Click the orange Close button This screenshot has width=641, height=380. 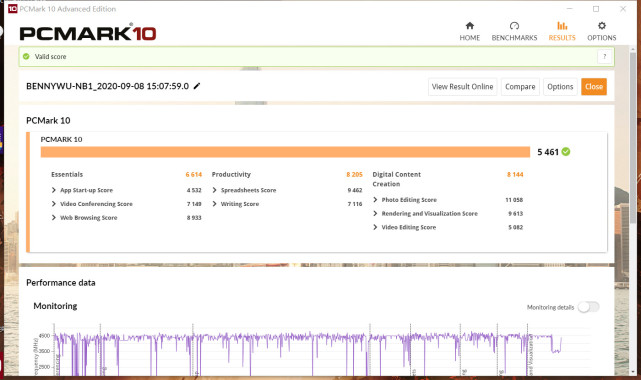click(594, 87)
